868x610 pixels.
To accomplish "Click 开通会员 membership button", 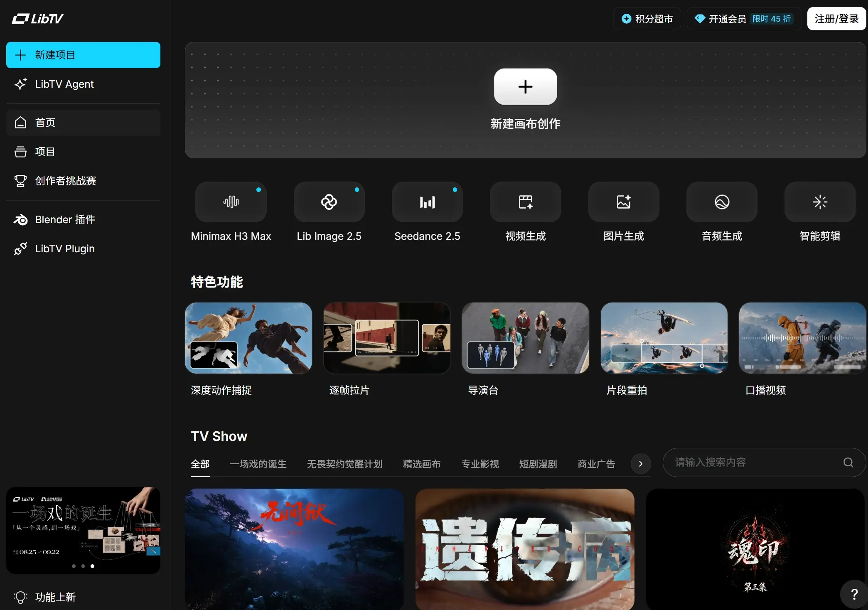I will (x=744, y=19).
